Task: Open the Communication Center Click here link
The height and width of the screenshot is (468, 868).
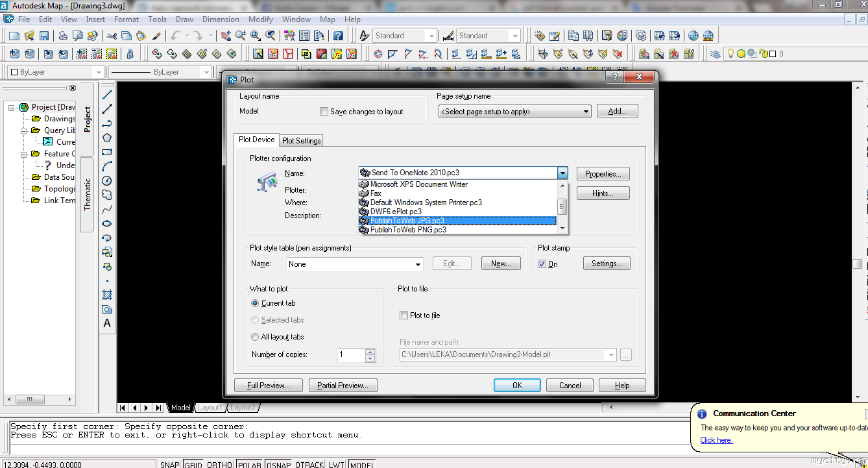Action: [716, 440]
